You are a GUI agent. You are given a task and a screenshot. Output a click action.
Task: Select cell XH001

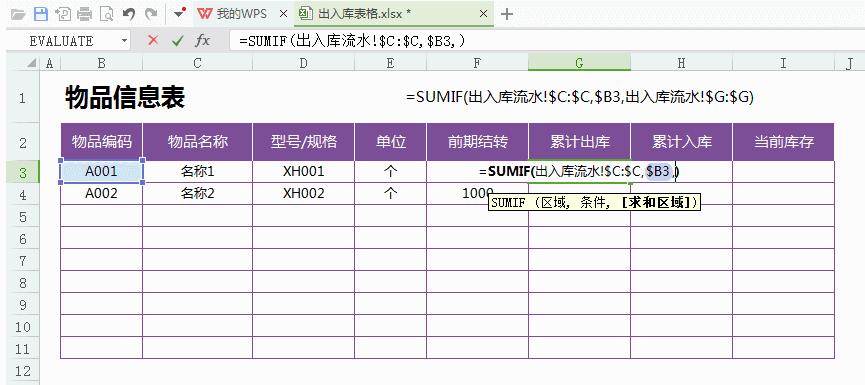(303, 172)
